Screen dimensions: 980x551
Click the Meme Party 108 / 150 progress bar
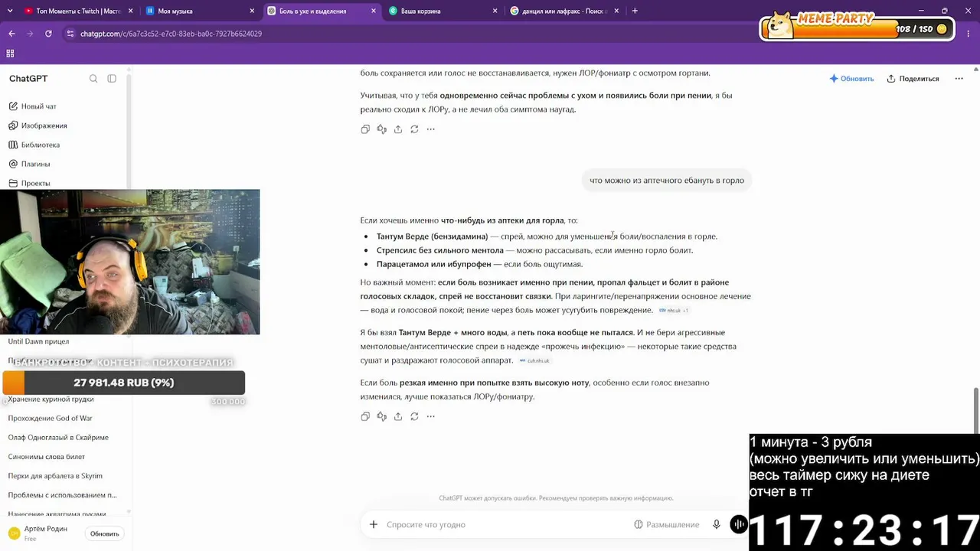click(x=856, y=29)
